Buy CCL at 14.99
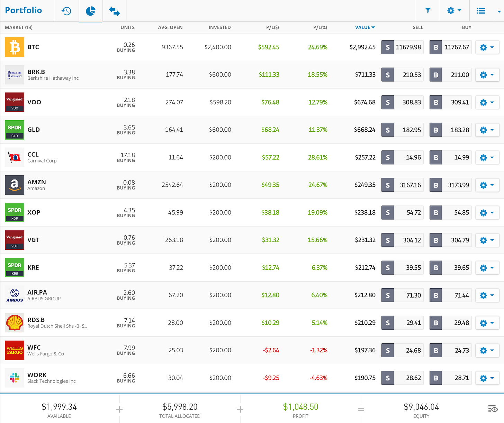504x423 pixels. 451,157
